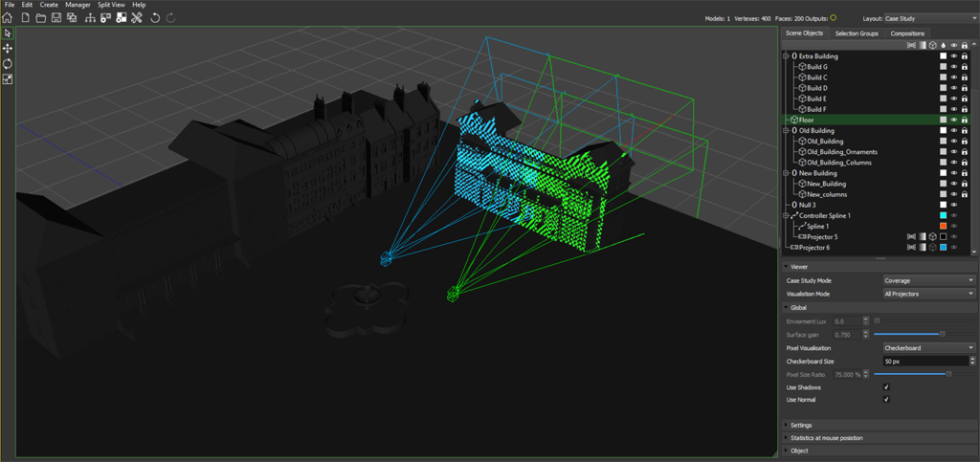Expand the Settings section
The image size is (980, 462).
801,425
